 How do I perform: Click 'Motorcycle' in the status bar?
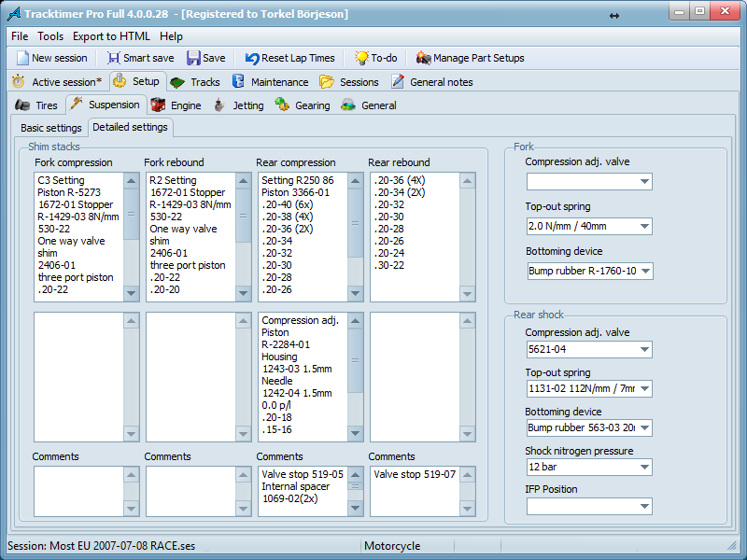[x=392, y=546]
